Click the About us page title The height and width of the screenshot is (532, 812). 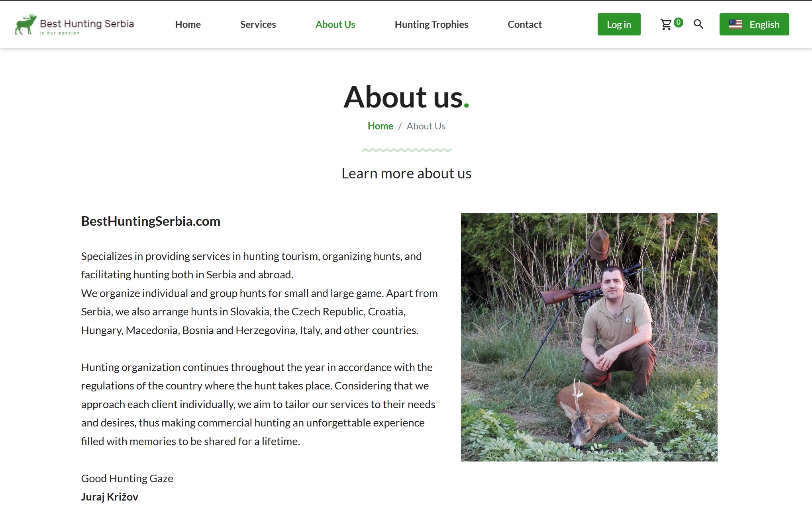click(x=406, y=97)
